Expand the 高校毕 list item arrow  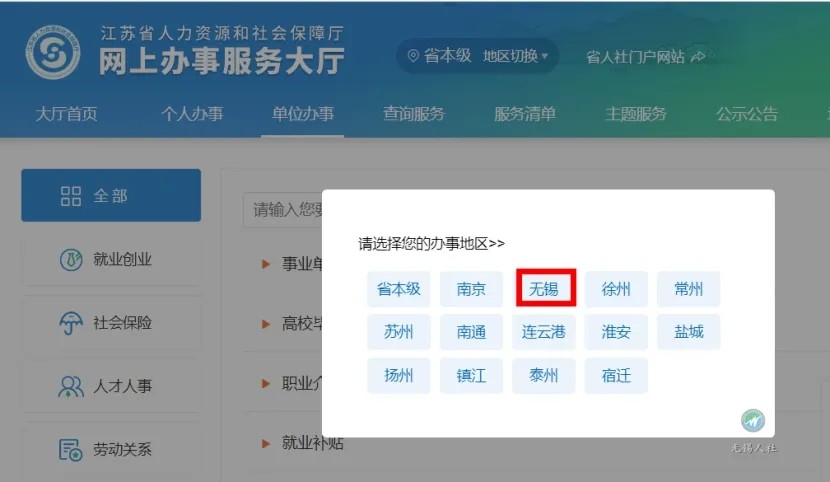coord(266,324)
